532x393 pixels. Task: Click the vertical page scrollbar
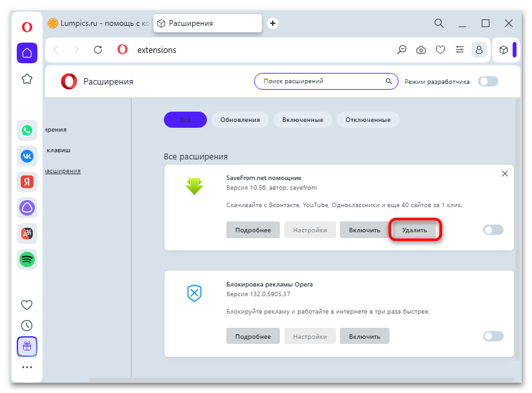pyautogui.click(x=517, y=229)
